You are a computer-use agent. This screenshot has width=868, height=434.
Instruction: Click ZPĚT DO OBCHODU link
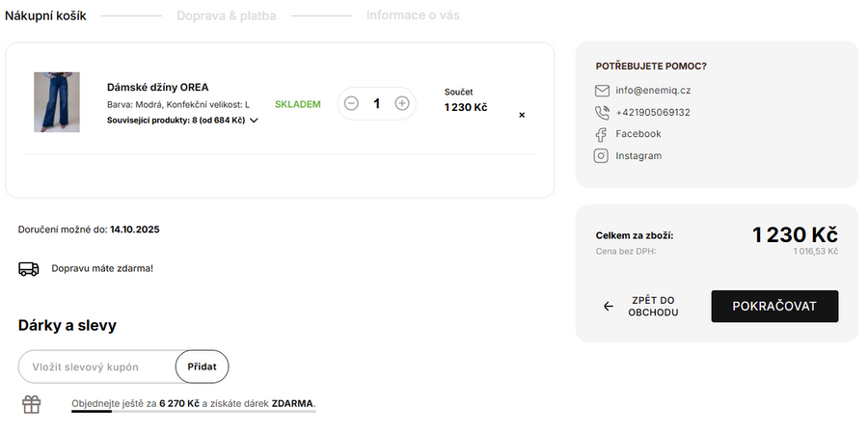[x=653, y=307]
